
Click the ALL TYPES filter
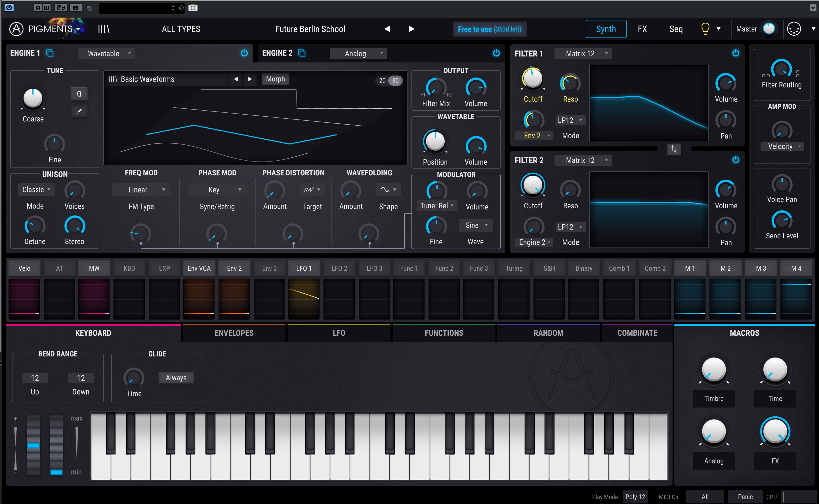point(181,29)
